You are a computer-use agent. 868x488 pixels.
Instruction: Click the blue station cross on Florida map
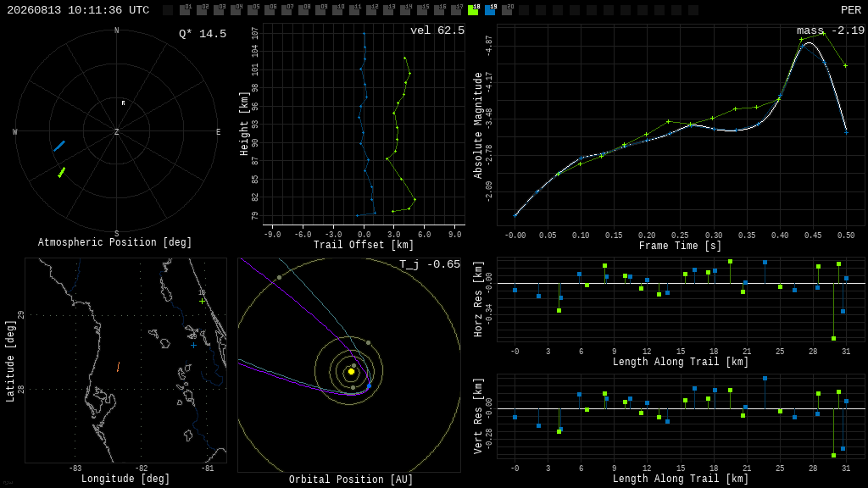pos(193,346)
